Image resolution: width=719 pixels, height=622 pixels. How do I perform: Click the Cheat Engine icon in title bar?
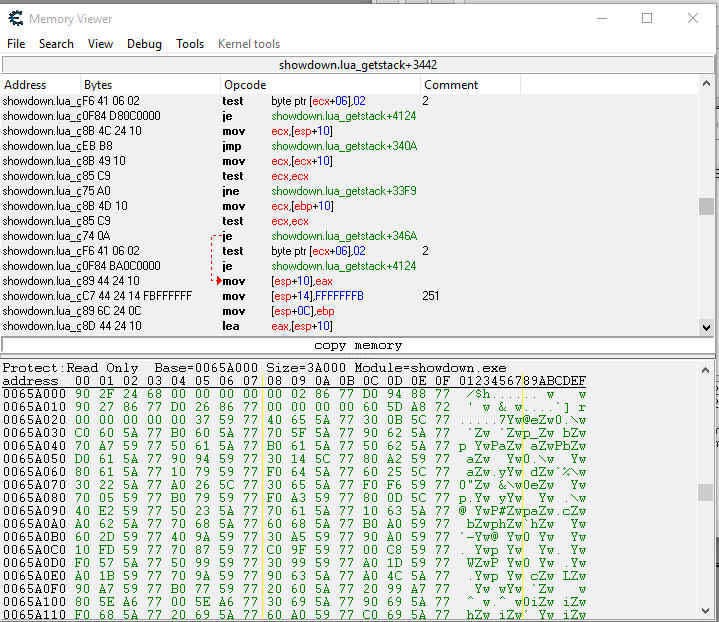16,18
